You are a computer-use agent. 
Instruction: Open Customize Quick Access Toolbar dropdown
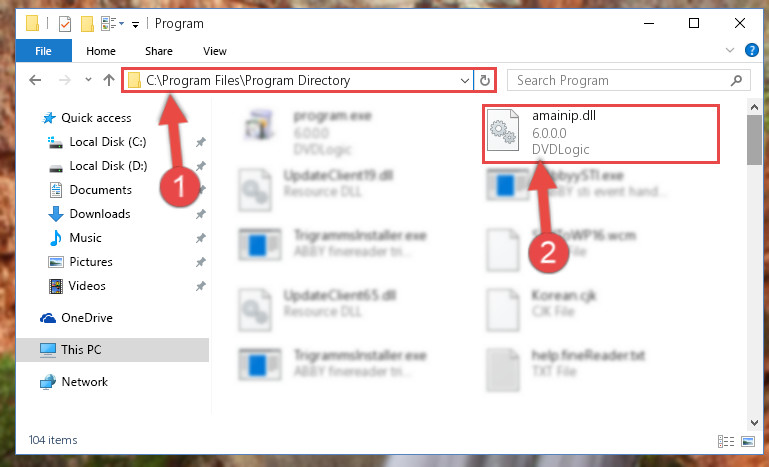pos(135,24)
